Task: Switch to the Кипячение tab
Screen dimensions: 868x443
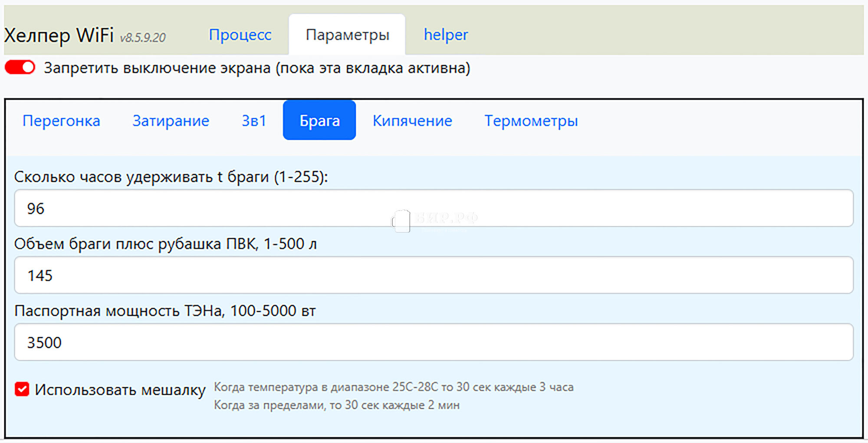Action: click(412, 121)
